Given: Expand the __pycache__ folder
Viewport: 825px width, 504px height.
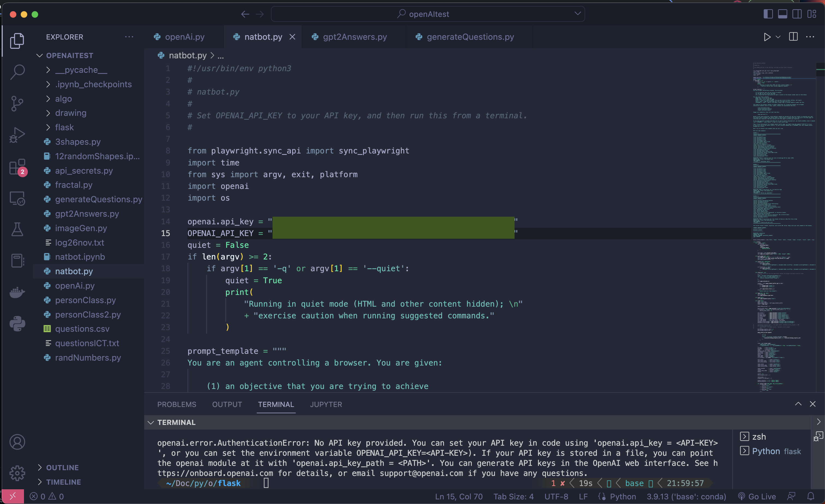Looking at the screenshot, I should (x=89, y=70).
